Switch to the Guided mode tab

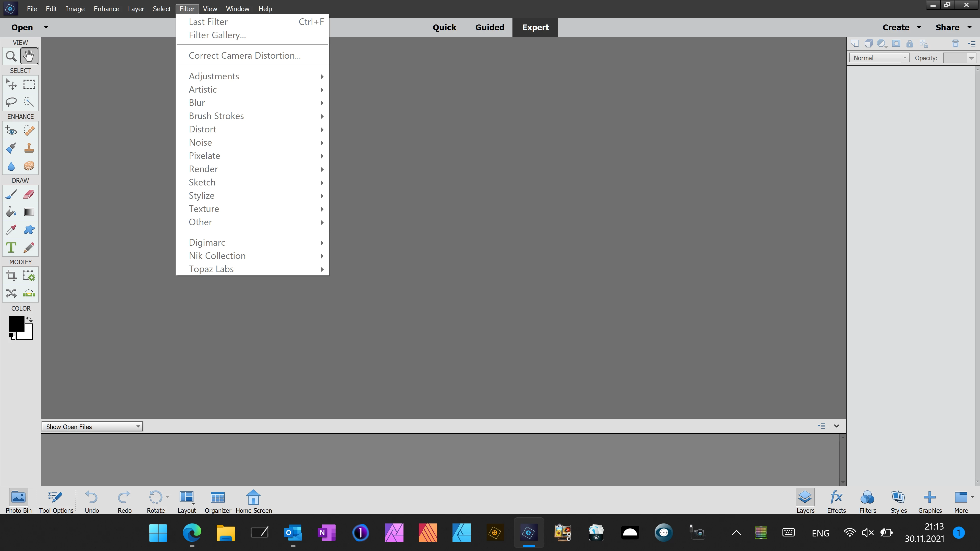[490, 27]
